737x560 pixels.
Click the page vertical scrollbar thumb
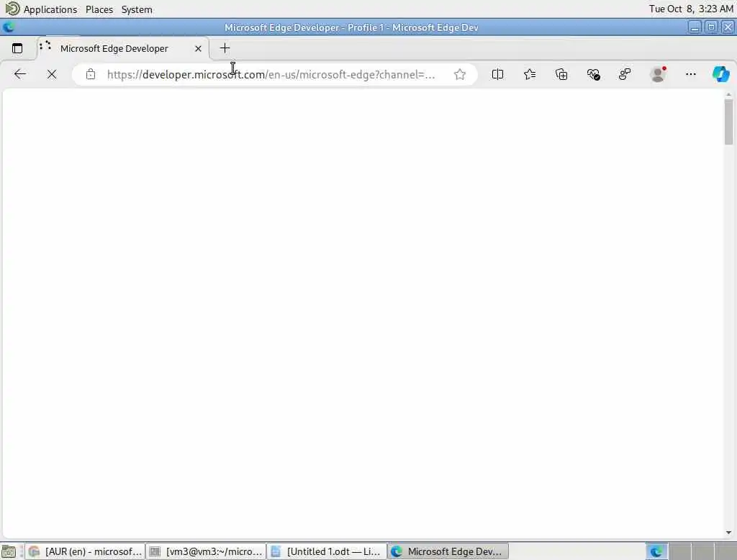728,122
